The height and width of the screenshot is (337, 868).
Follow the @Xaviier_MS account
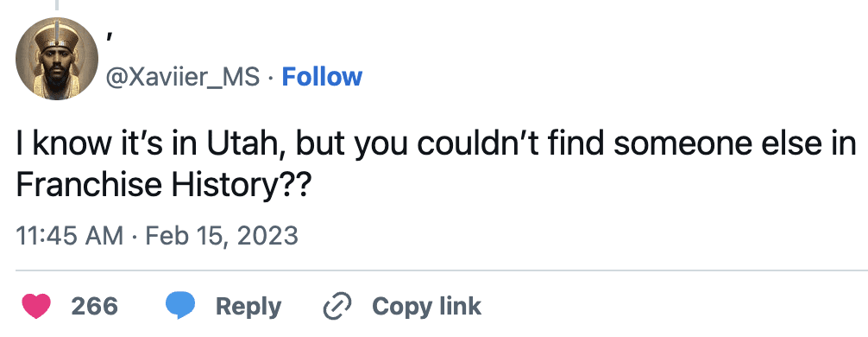[x=322, y=77]
